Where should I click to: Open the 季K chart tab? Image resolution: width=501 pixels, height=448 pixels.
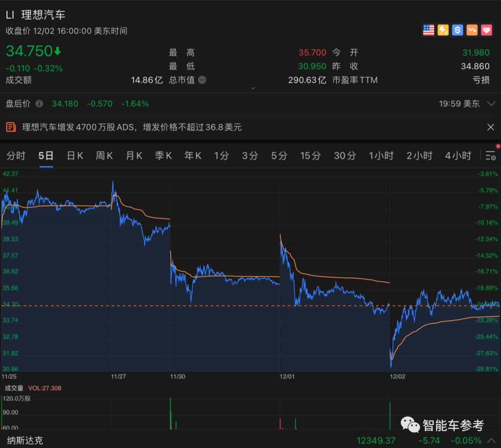coord(163,156)
